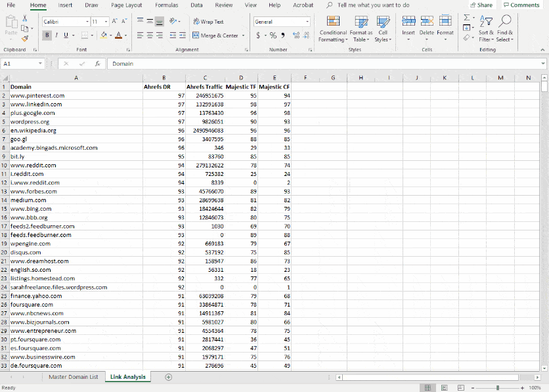Add a new sheet with the plus button
This screenshot has height=392, width=549.
click(x=167, y=378)
